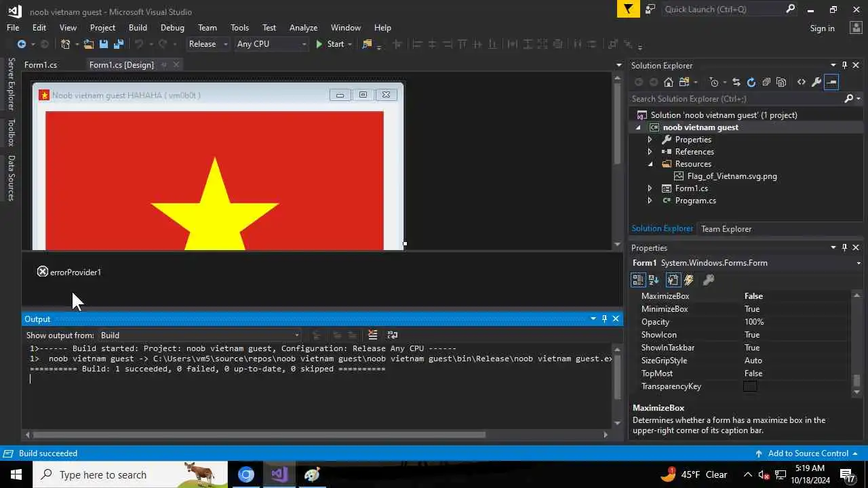Toggle Categorized view in Properties window

coord(638,280)
